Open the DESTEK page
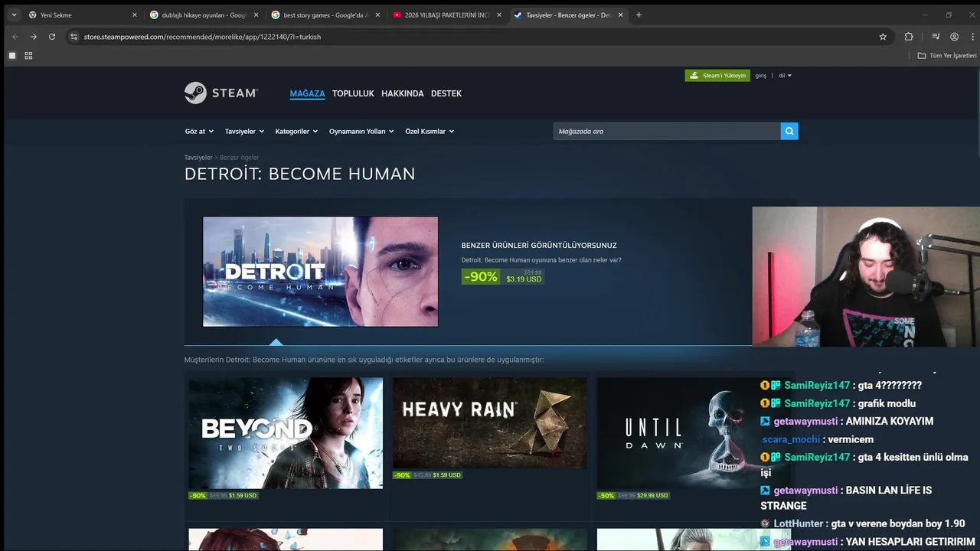 tap(446, 93)
